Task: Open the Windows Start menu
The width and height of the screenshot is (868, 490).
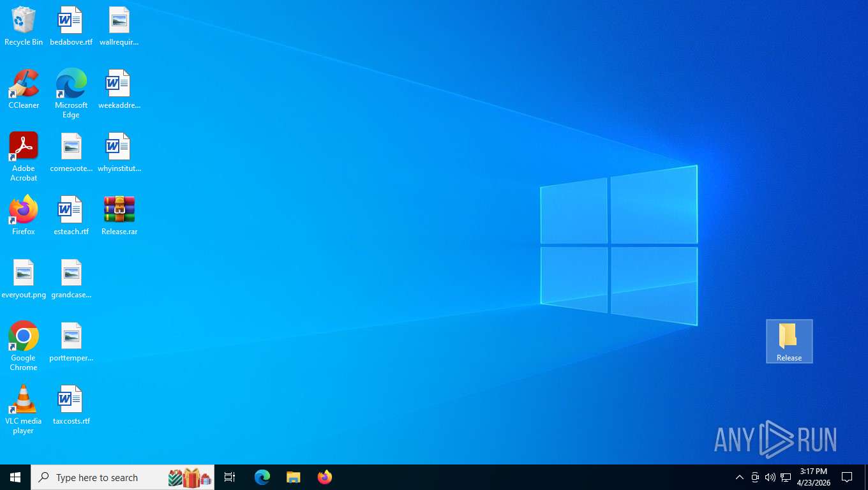Action: 15,477
